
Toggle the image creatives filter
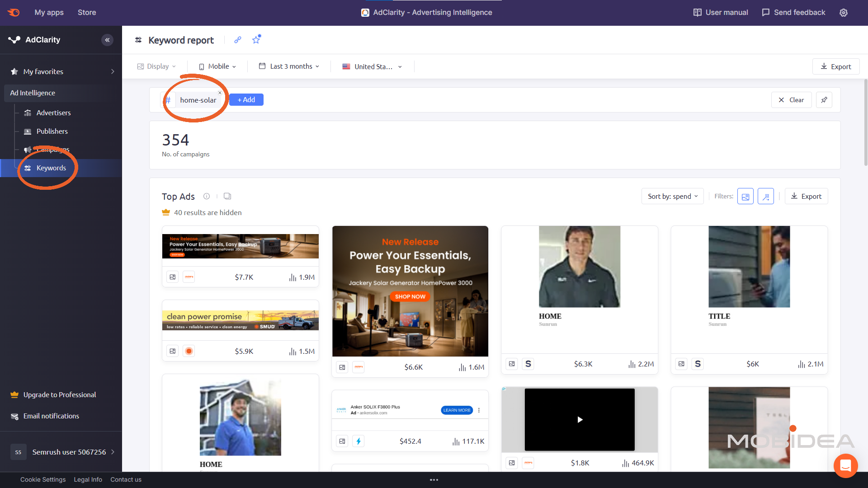(x=745, y=196)
